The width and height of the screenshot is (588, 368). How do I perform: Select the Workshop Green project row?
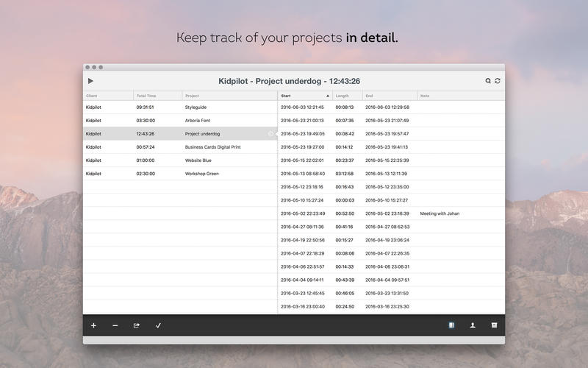(x=201, y=174)
